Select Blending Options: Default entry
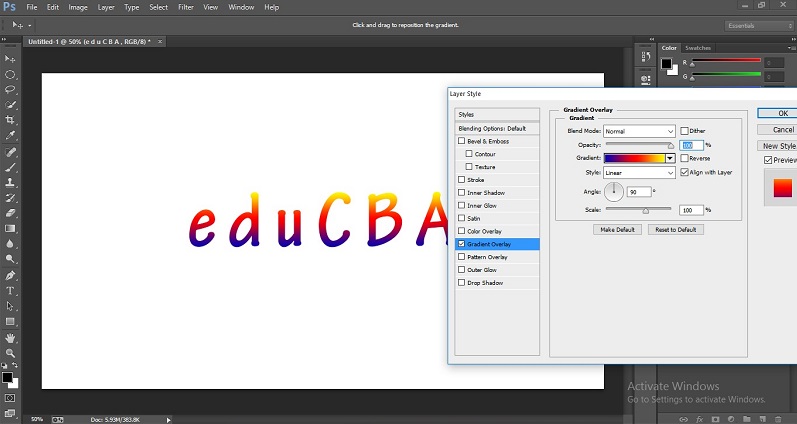The height and width of the screenshot is (424, 797). [497, 129]
